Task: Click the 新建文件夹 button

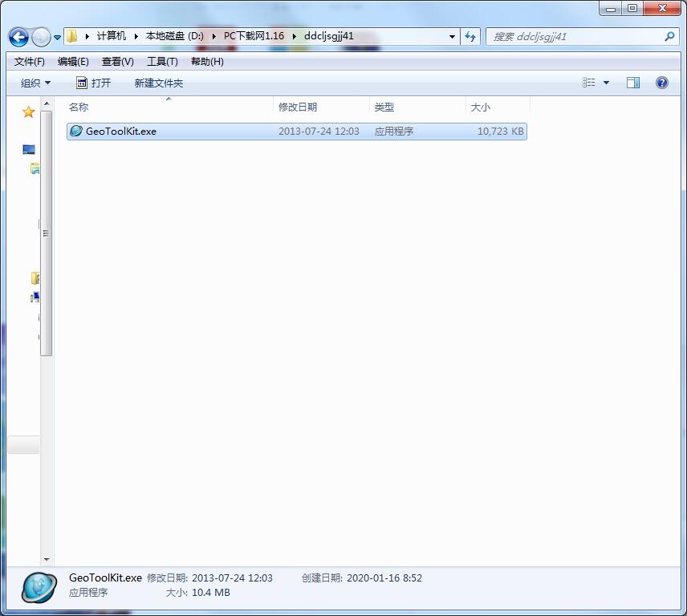Action: [x=158, y=83]
